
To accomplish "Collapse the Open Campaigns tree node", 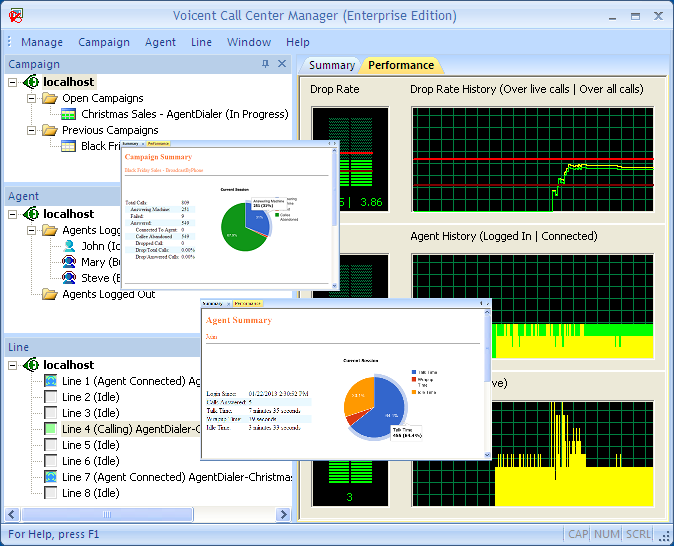I will pyautogui.click(x=30, y=98).
